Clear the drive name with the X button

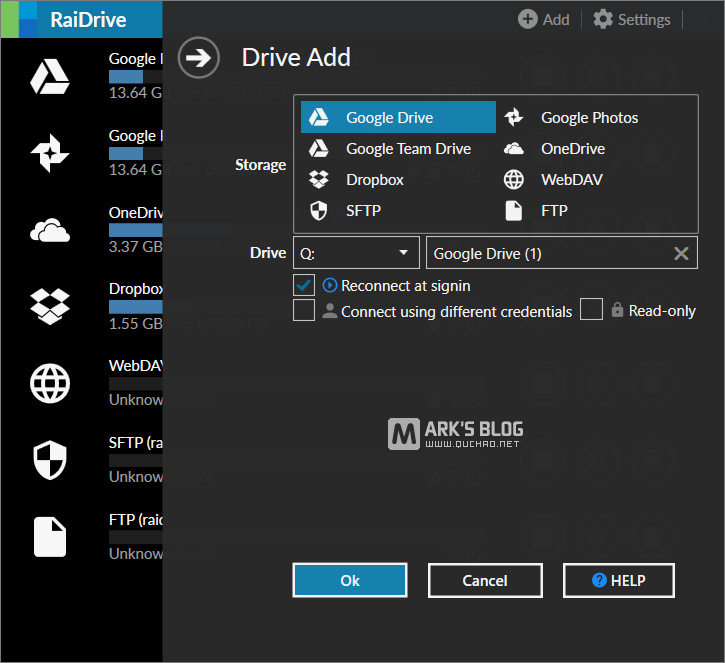[x=681, y=253]
